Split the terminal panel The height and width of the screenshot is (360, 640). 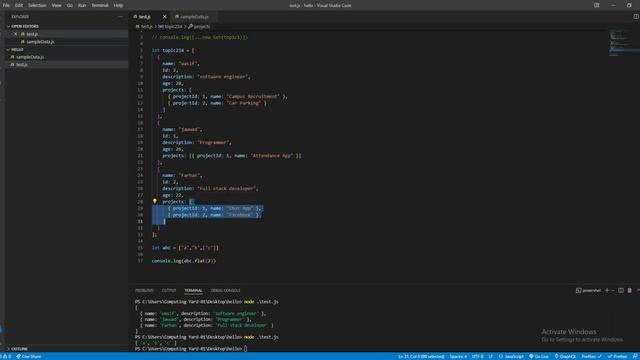621,291
